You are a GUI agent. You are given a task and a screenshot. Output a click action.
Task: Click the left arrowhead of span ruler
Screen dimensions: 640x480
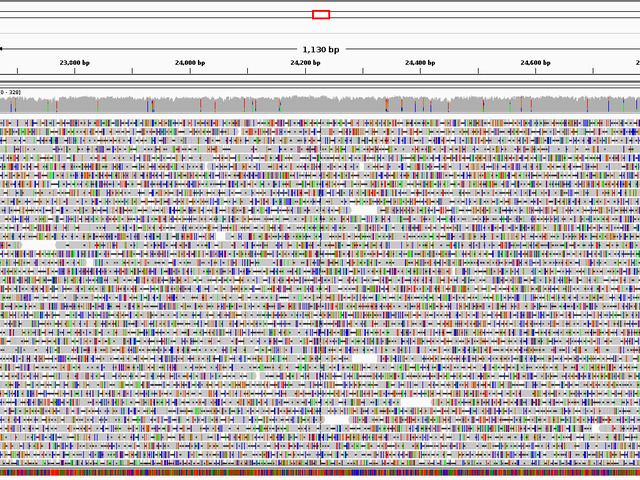[2, 49]
